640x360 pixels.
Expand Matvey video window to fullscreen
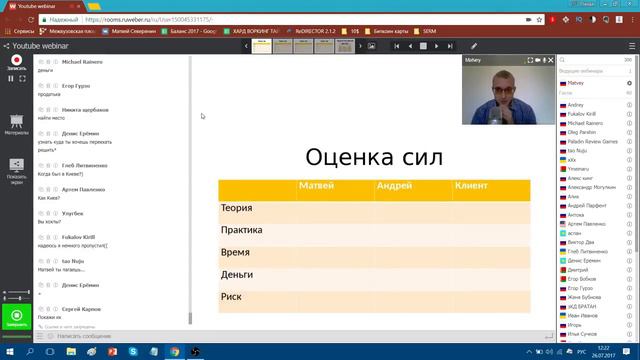(530, 60)
